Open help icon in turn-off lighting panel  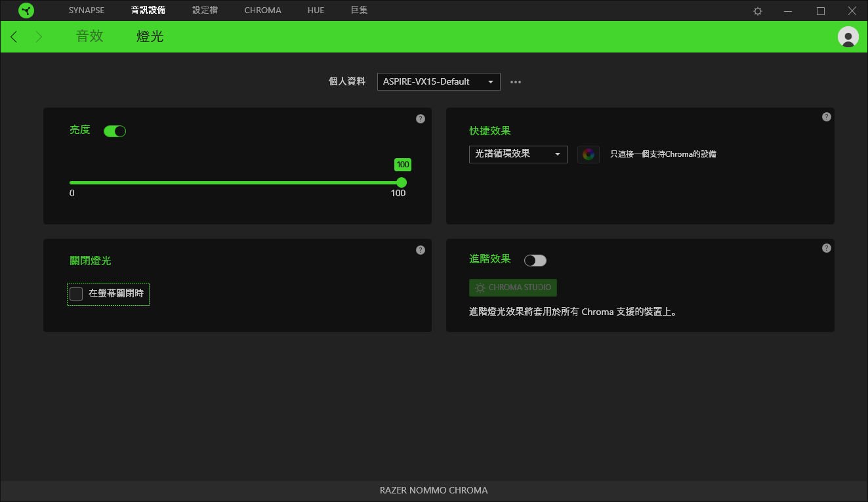421,250
